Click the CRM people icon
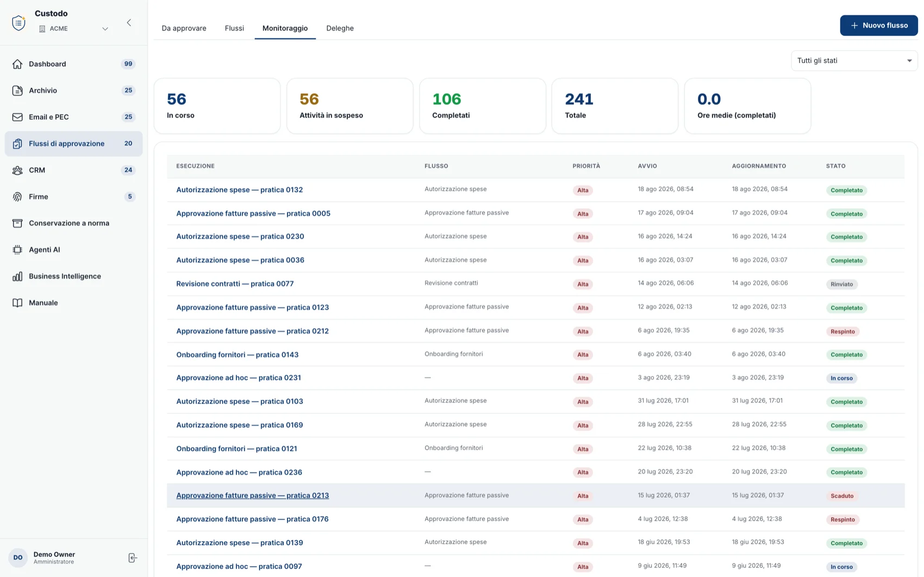Screen dimensions: 924x577 point(17,170)
